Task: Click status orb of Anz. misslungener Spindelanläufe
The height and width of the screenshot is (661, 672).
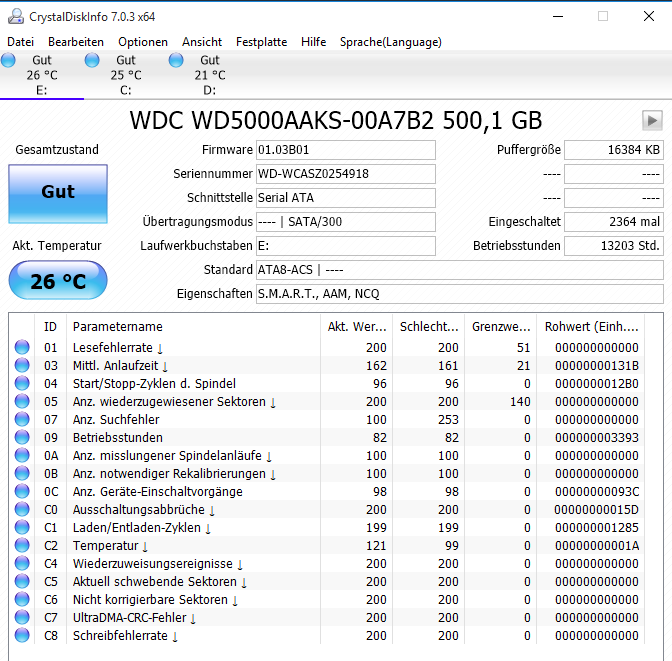Action: tap(22, 455)
